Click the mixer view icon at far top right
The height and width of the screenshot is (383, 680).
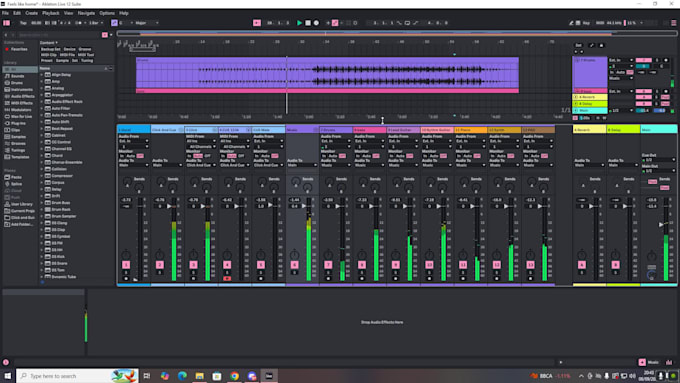tap(673, 23)
